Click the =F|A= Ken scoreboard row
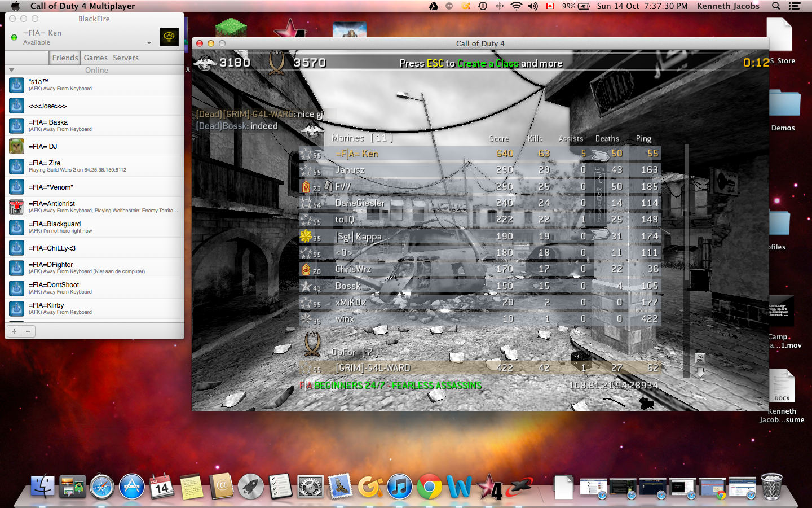812x508 pixels. tap(480, 154)
